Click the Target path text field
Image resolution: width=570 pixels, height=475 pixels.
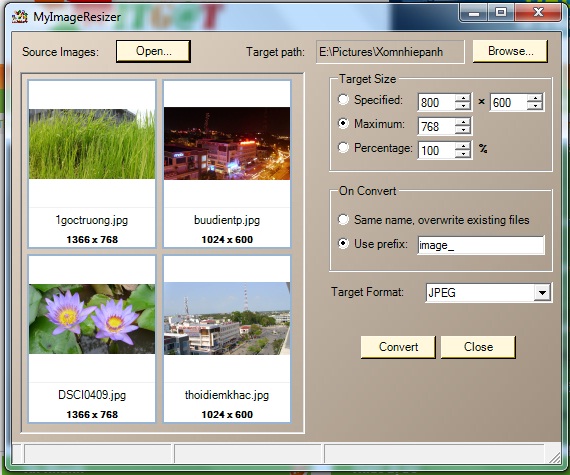point(390,52)
